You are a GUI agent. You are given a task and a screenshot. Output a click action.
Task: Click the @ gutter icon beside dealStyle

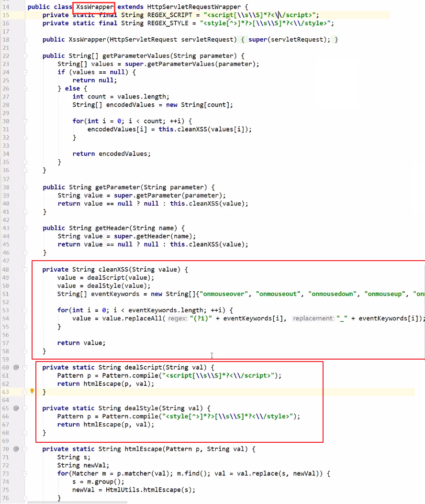coord(16,408)
